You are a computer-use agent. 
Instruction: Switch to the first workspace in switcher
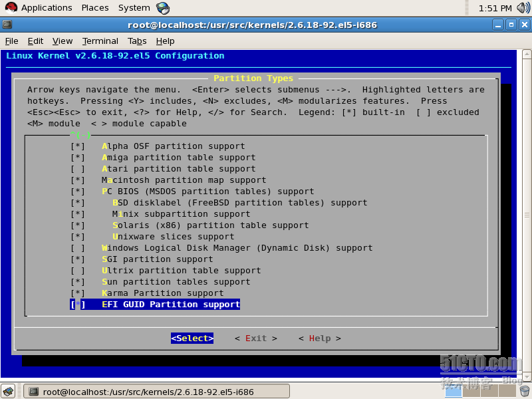coord(454,391)
